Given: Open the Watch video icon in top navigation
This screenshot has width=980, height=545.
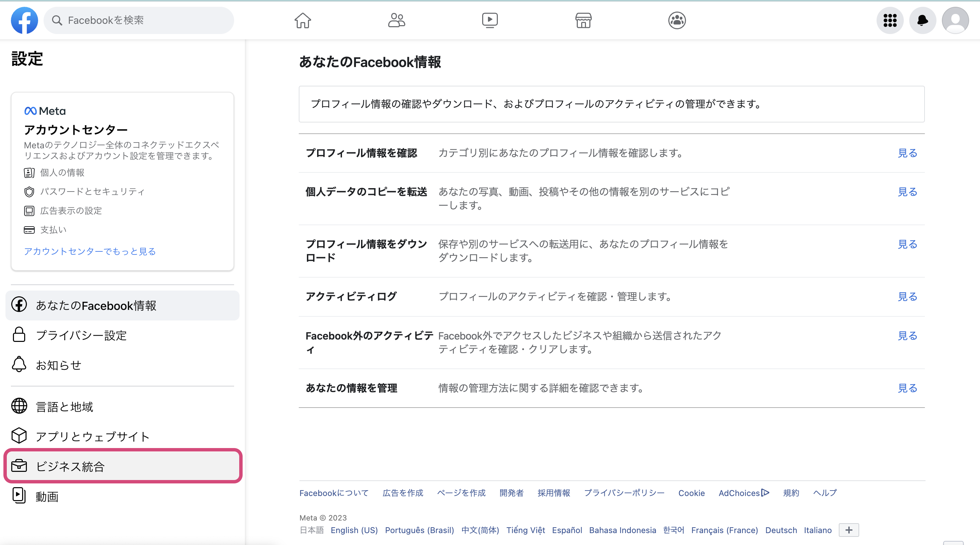Looking at the screenshot, I should tap(490, 20).
